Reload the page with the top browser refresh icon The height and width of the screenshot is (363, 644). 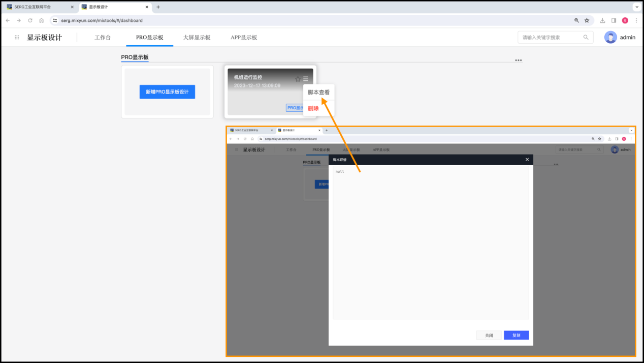click(30, 20)
